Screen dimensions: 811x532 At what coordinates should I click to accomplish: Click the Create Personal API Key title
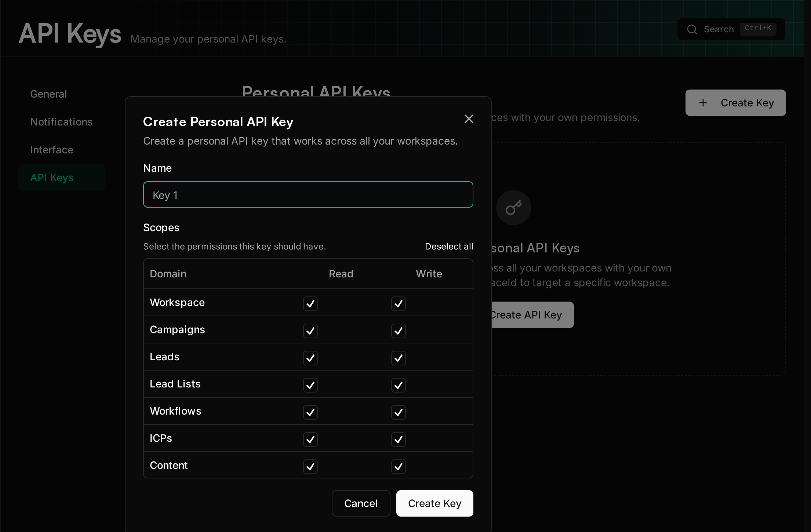(218, 122)
